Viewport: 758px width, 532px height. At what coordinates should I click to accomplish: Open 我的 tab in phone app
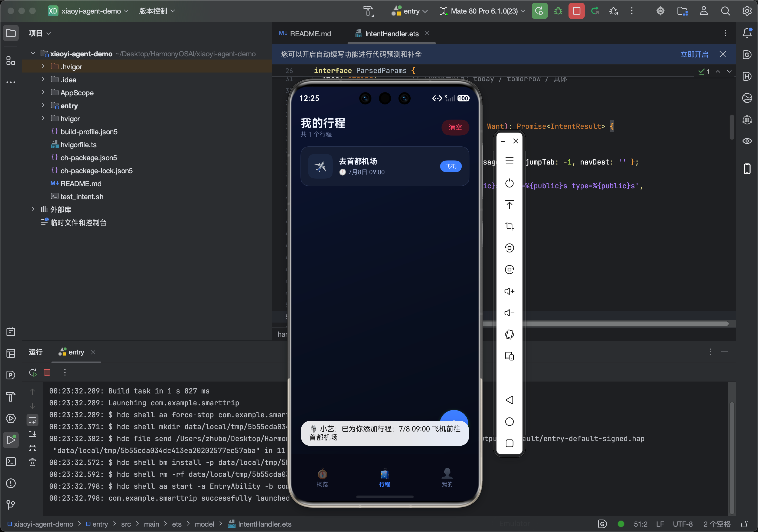point(447,477)
